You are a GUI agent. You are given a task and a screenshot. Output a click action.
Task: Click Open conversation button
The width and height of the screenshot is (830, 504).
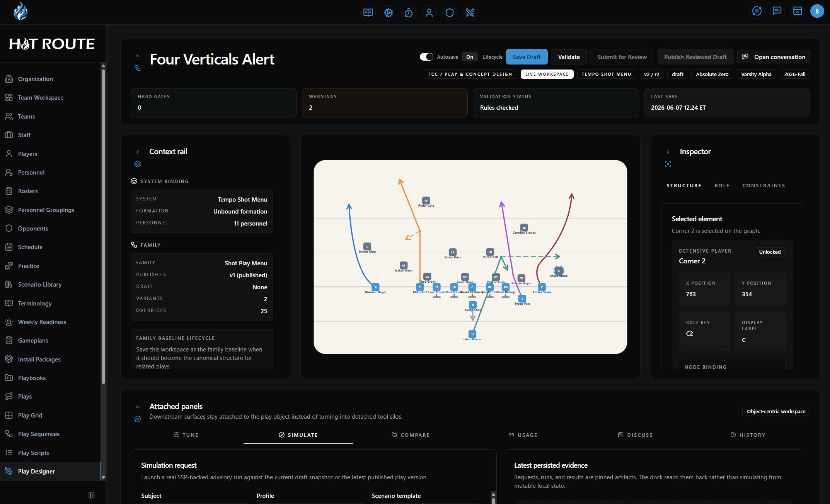pyautogui.click(x=774, y=57)
